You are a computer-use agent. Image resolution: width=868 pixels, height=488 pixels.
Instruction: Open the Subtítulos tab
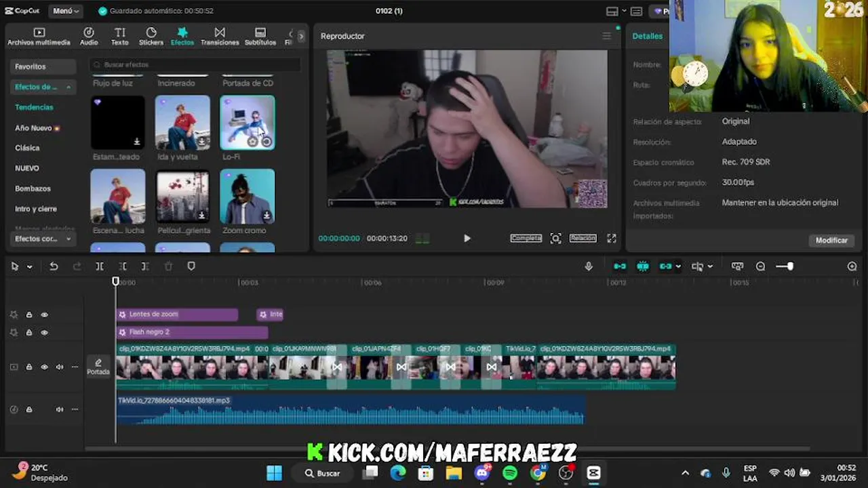coord(260,37)
